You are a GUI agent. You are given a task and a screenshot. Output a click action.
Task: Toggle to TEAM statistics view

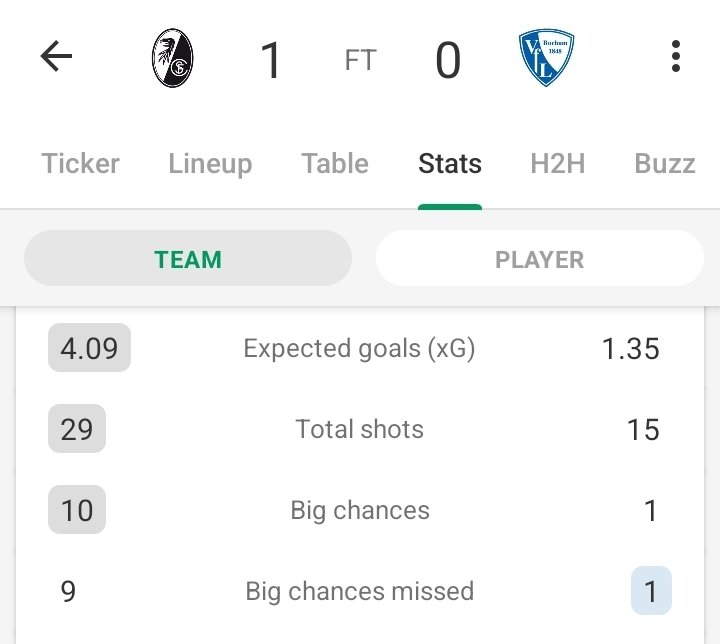click(x=188, y=259)
